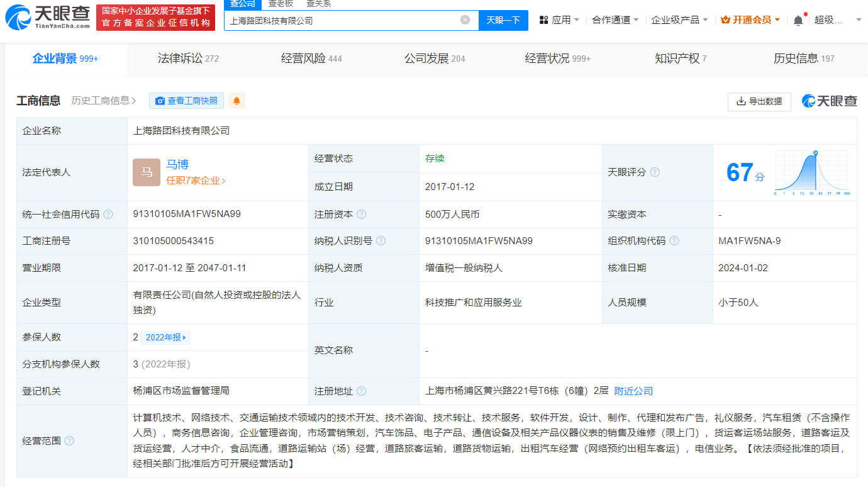Screen dimensions: 868x487
Task: Click the 天眼查 logo at top left
Action: pyautogui.click(x=48, y=17)
